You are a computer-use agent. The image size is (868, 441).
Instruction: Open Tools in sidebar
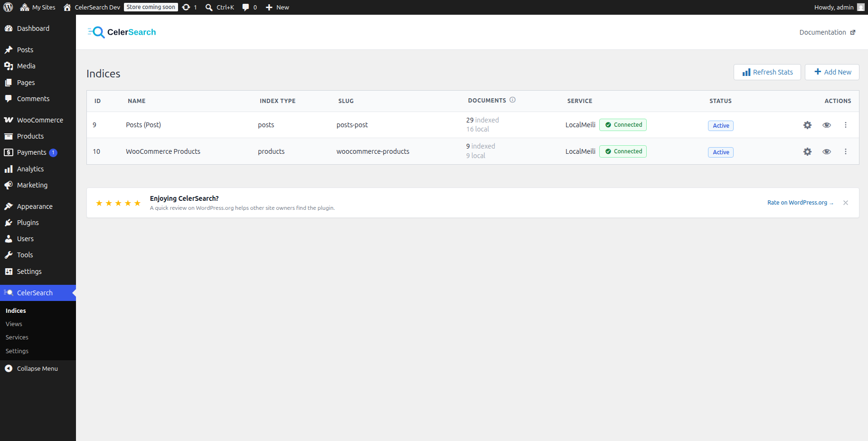tap(38, 255)
